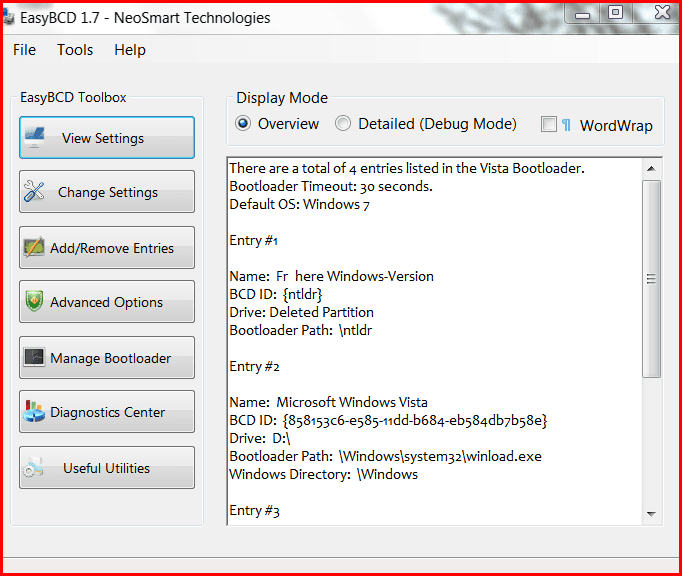Click the EasyBCD title bar app icon
This screenshot has width=682, height=576.
(9, 17)
